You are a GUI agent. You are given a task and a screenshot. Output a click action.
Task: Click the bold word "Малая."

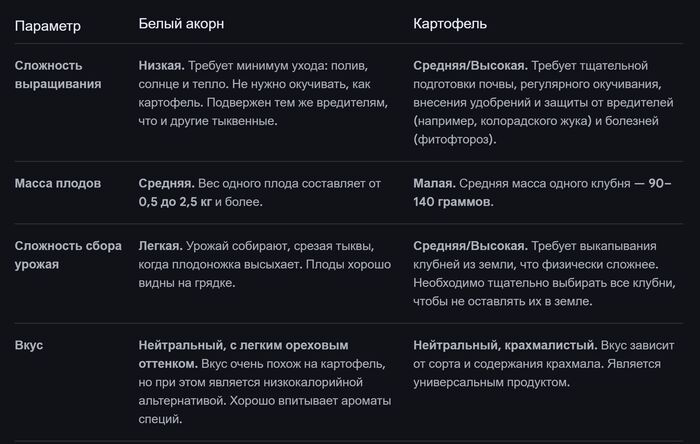tap(435, 184)
